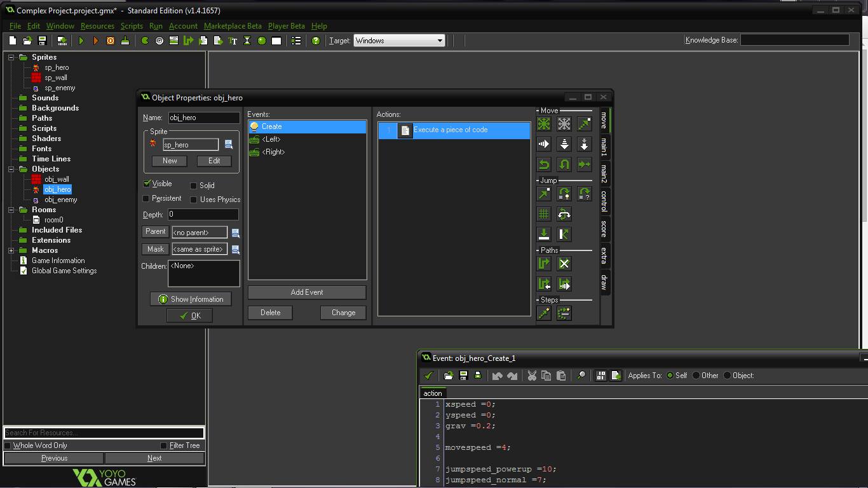The height and width of the screenshot is (488, 868).
Task: Run the game with green play icon
Action: pos(81,41)
